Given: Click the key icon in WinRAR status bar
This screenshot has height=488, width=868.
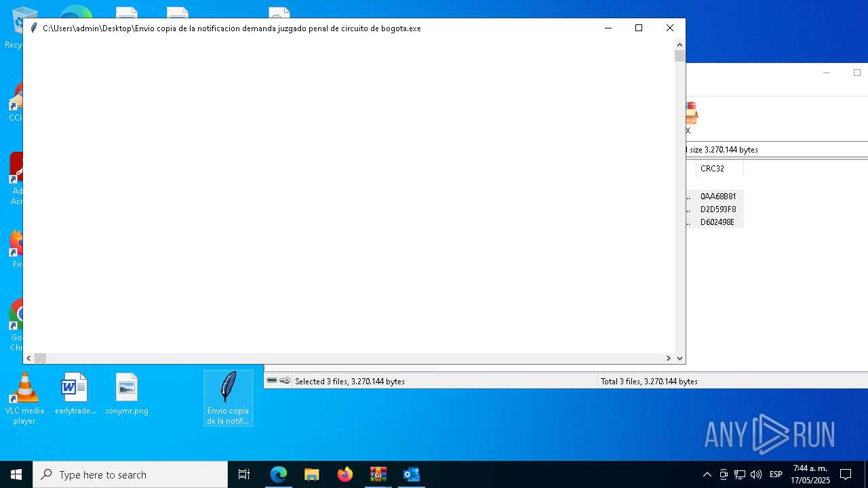Looking at the screenshot, I should click(x=285, y=381).
